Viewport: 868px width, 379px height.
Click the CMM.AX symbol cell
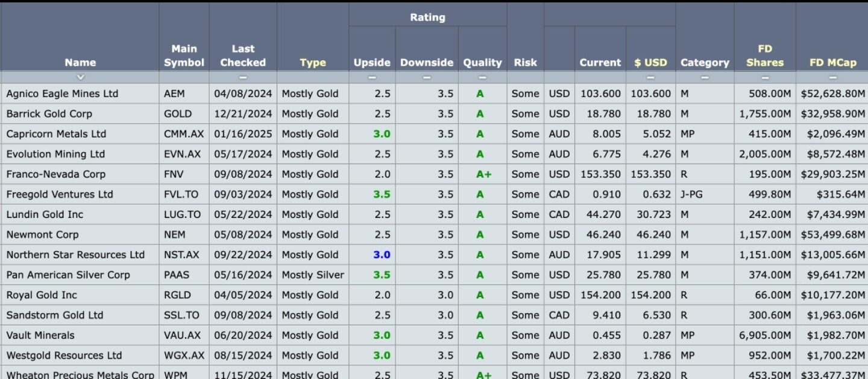[x=184, y=134]
